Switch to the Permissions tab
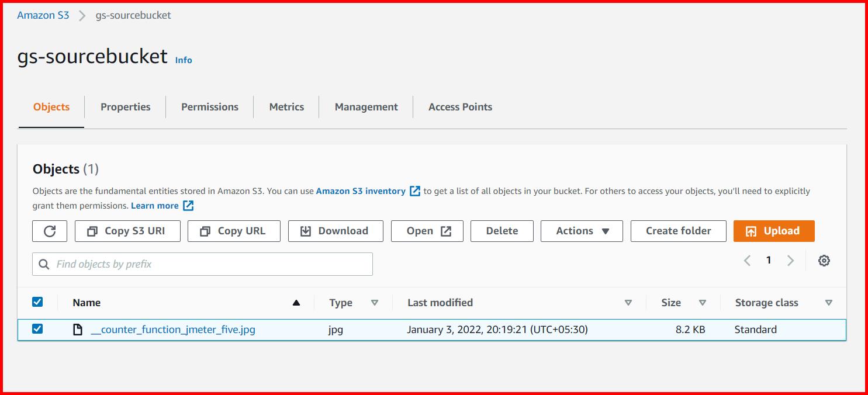The width and height of the screenshot is (868, 395). (209, 107)
